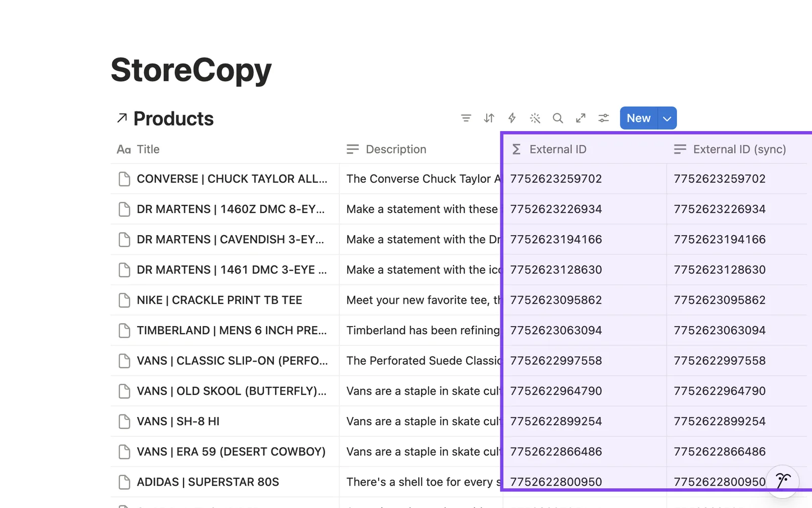
Task: Click page icon of VANS SH-8 HI row
Action: tap(124, 422)
